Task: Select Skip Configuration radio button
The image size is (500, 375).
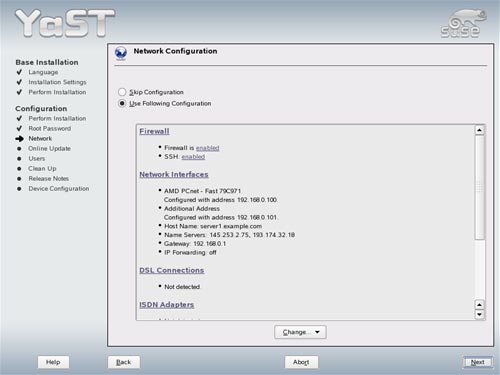Action: (122, 92)
